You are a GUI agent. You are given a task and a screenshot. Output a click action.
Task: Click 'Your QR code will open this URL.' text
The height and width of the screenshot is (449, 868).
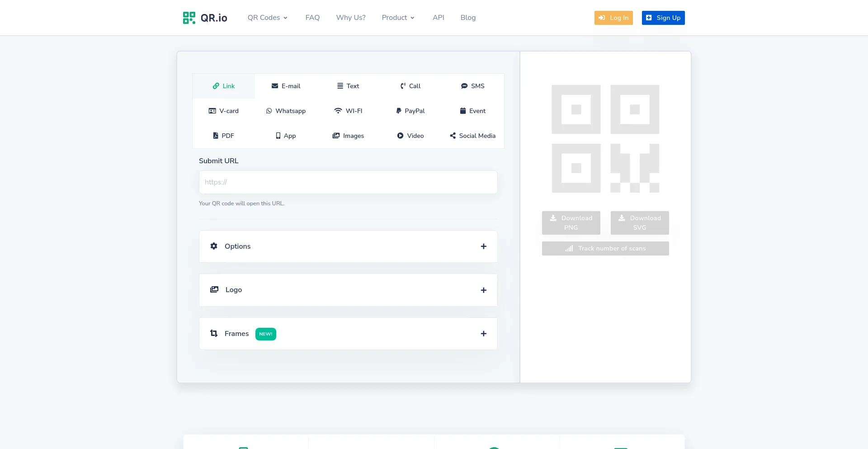coord(241,203)
